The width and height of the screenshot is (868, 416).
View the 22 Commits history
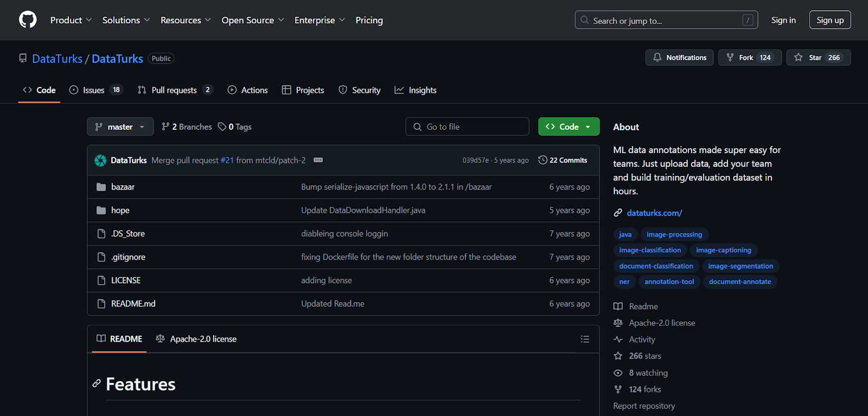click(563, 160)
